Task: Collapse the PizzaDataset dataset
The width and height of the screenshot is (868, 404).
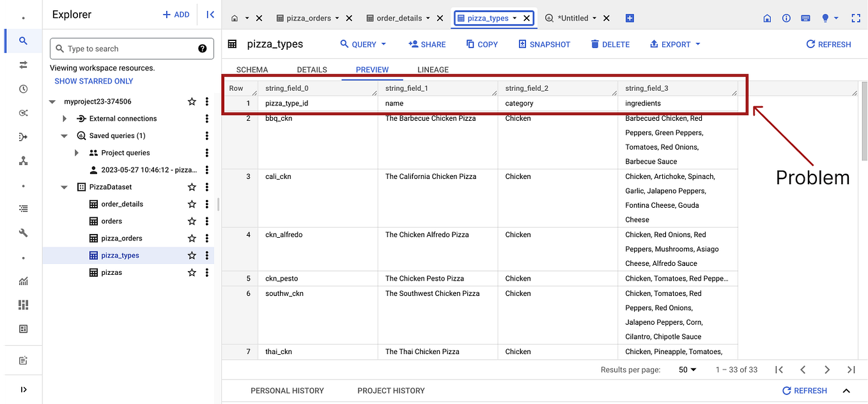Action: [63, 187]
